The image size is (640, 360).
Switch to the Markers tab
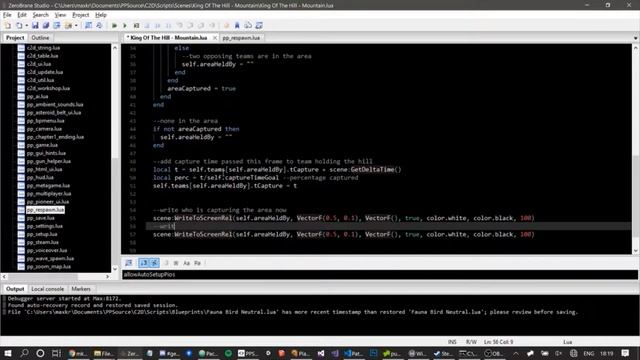(x=81, y=289)
